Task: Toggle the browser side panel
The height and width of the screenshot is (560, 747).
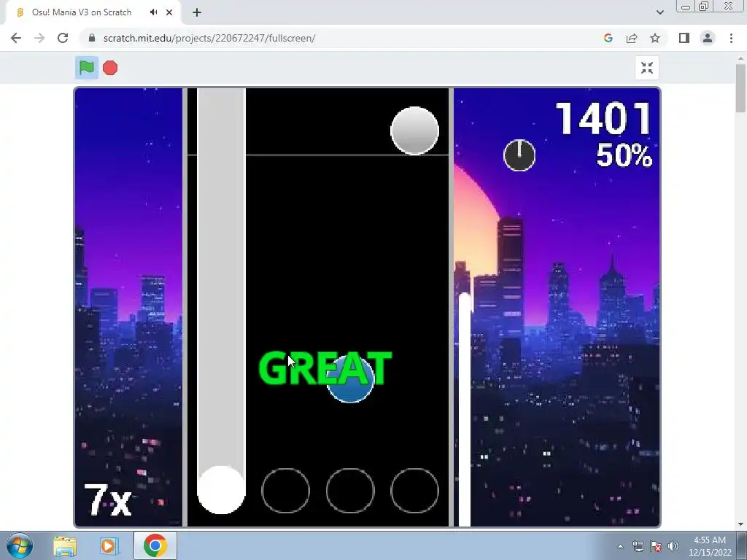Action: (x=684, y=38)
